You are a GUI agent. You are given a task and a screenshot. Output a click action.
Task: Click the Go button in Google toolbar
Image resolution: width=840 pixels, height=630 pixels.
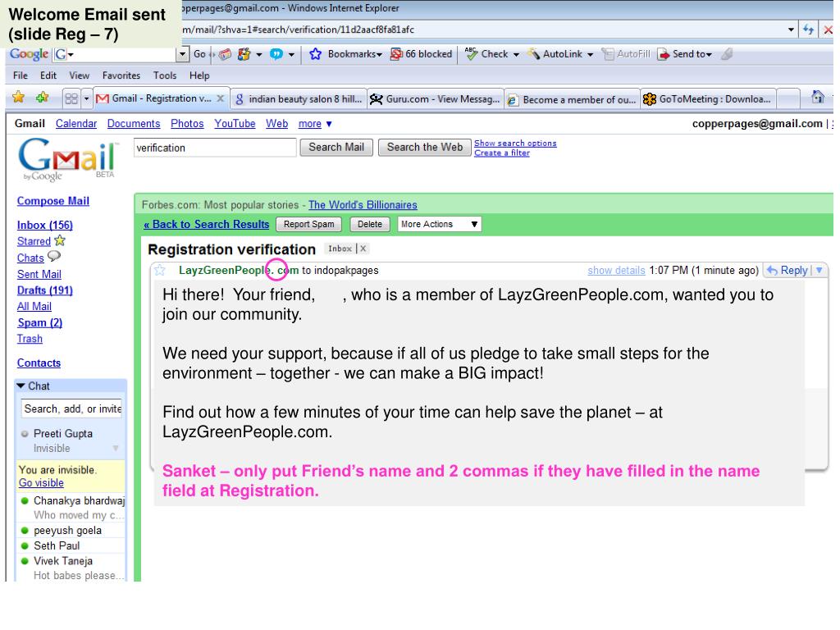pyautogui.click(x=199, y=54)
